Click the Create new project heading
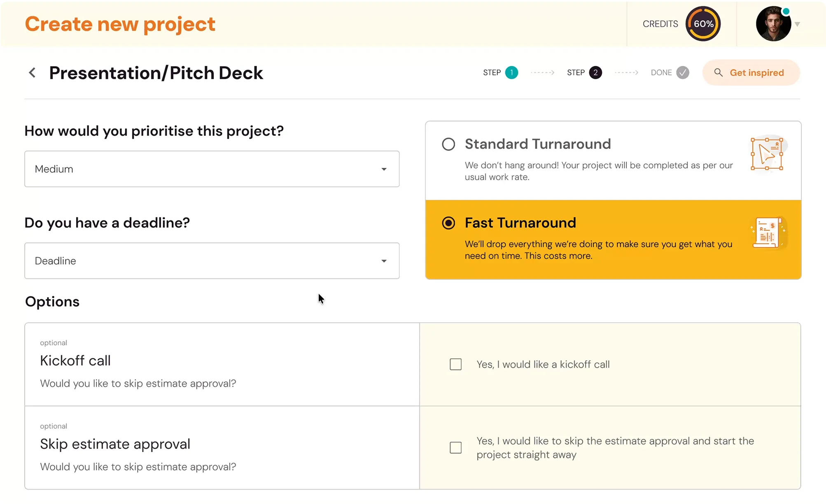Screen dimensions: 826x504 [x=120, y=24]
